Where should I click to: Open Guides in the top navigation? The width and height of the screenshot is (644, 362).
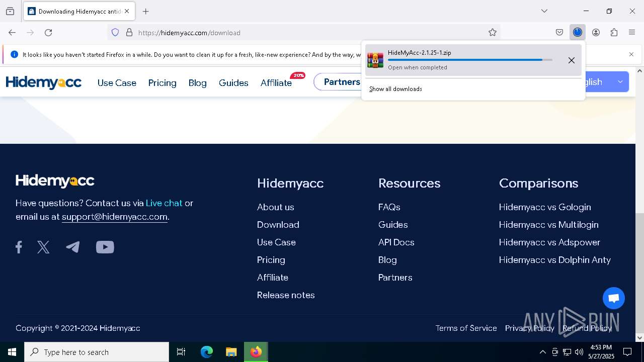coord(233,83)
